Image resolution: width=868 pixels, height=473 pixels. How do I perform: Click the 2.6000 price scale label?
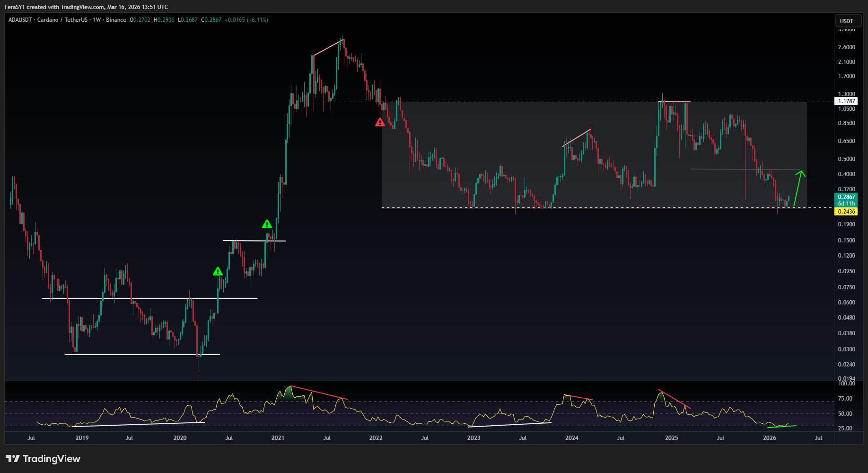[x=847, y=47]
